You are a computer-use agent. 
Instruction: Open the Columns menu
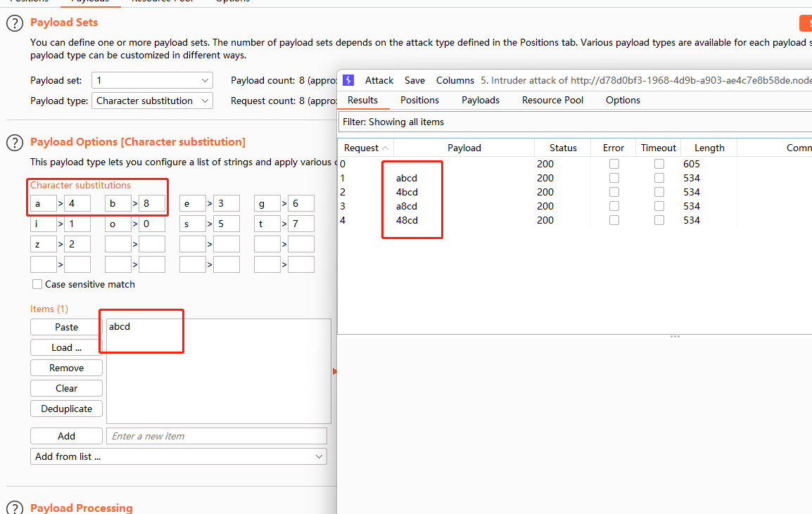[455, 80]
